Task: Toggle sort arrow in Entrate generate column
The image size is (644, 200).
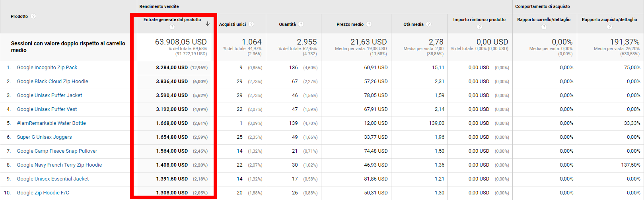Action: pos(208,24)
